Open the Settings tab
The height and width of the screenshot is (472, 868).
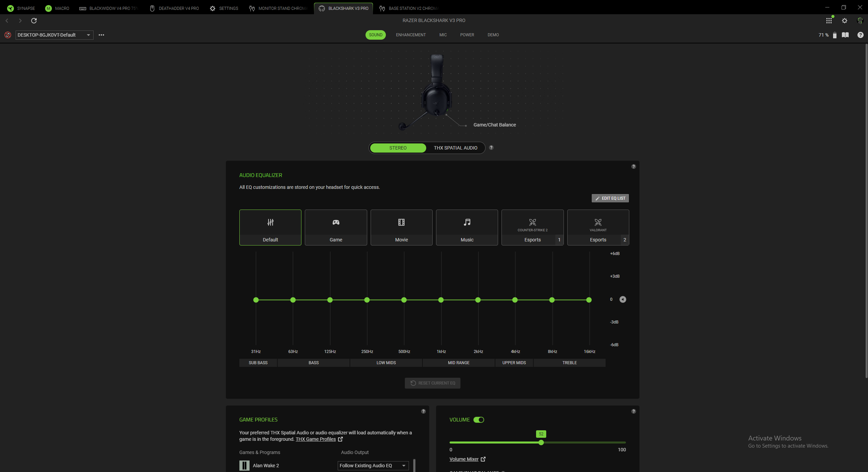pyautogui.click(x=224, y=8)
